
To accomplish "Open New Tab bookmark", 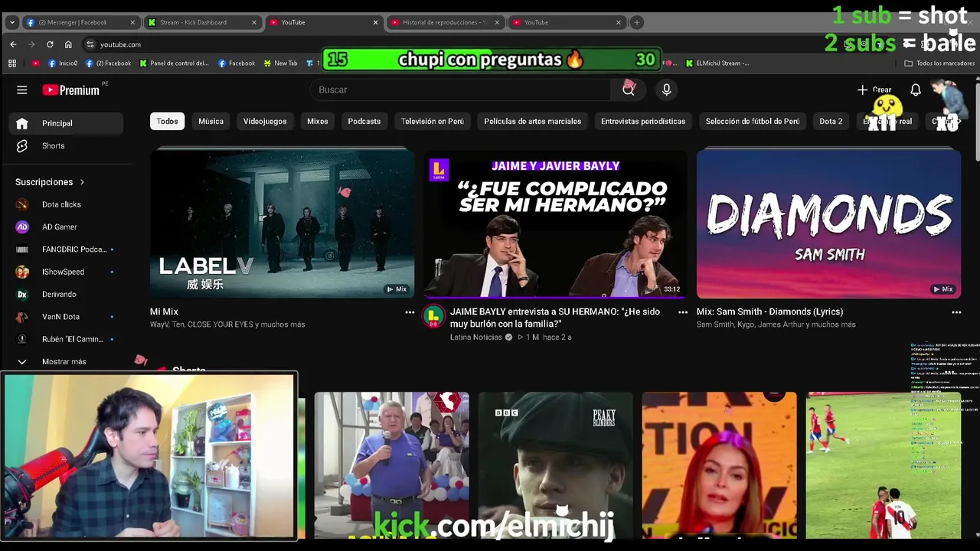I will click(280, 64).
